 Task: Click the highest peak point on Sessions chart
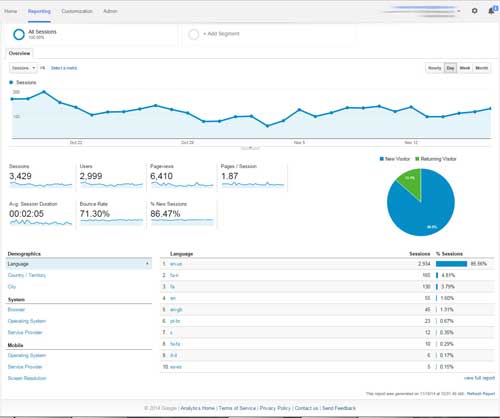point(44,91)
